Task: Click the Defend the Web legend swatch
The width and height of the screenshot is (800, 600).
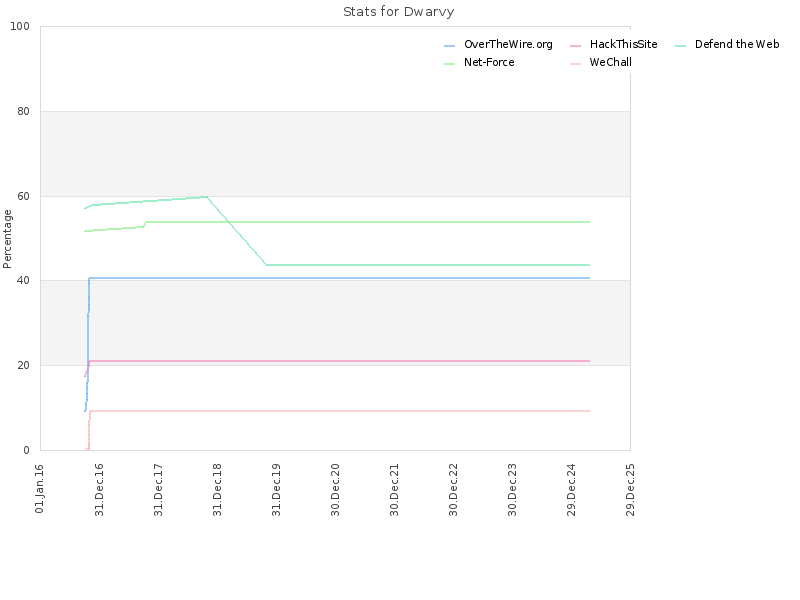Action: (680, 46)
